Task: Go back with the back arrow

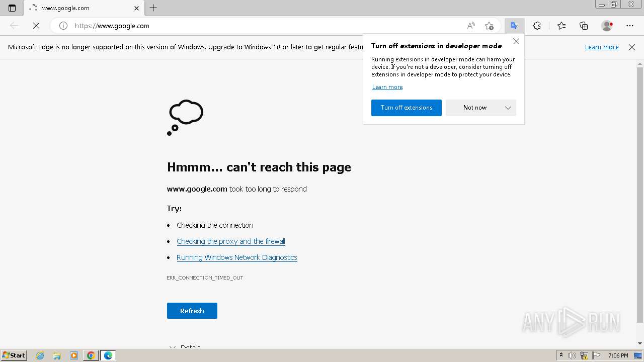Action: pos(14,26)
